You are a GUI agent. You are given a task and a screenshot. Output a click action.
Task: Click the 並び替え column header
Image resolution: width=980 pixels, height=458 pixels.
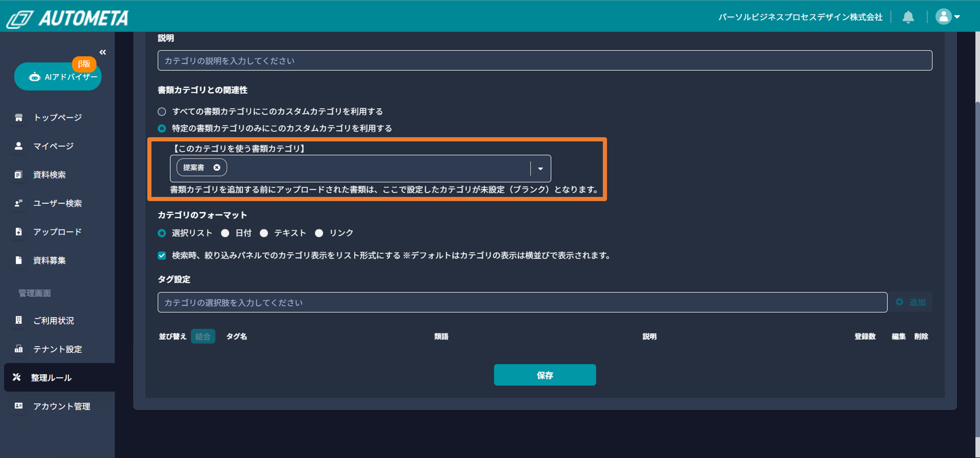pos(173,336)
